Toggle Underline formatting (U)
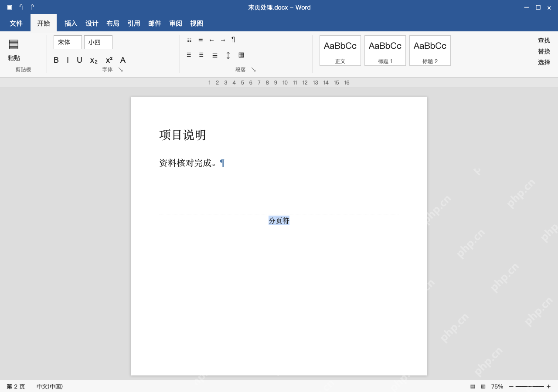The image size is (558, 392). (79, 60)
